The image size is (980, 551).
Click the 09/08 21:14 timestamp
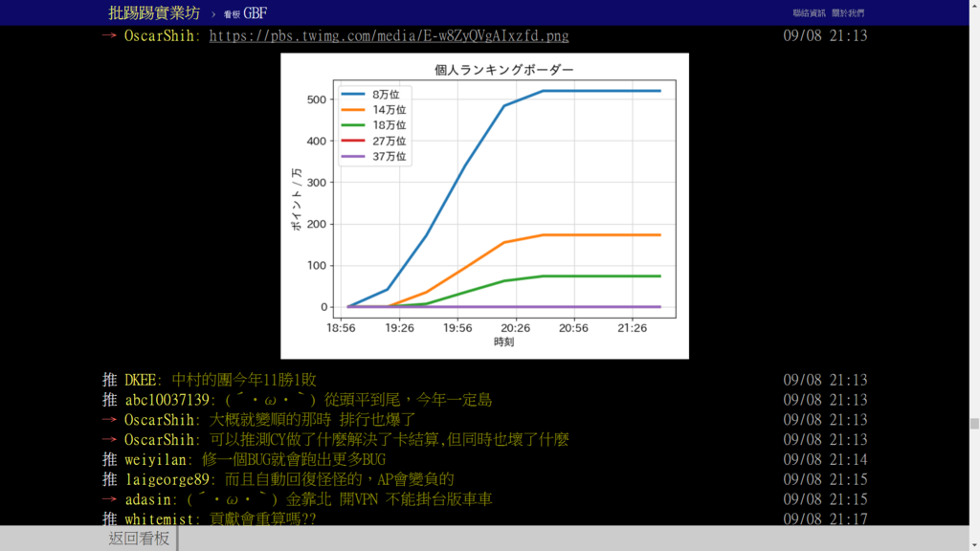click(825, 460)
